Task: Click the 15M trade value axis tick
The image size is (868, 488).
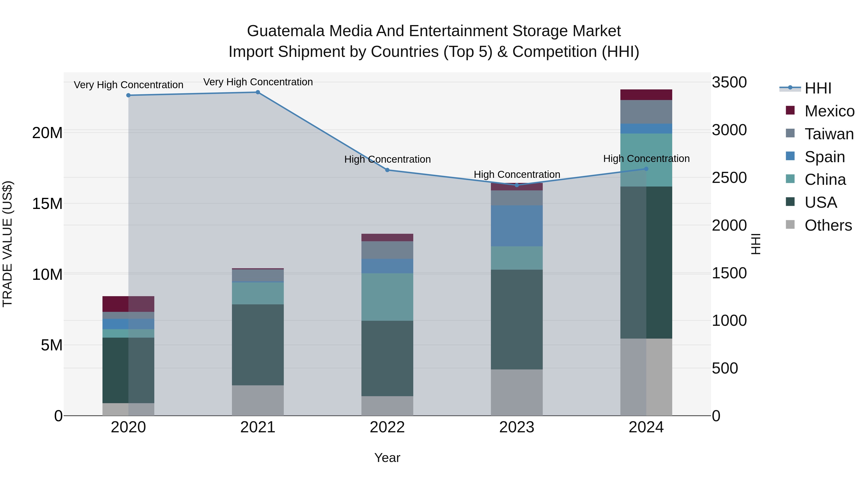Action: [x=47, y=204]
